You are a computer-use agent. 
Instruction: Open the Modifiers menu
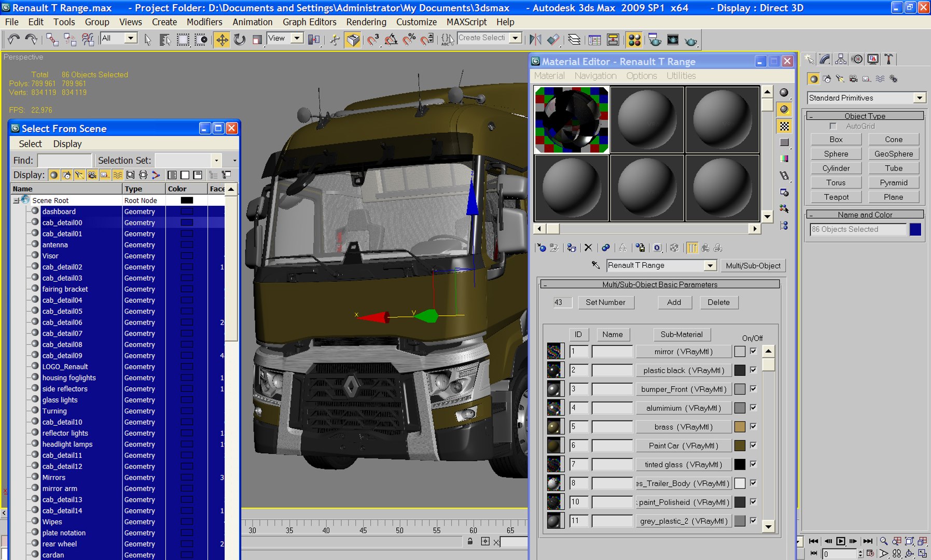[x=204, y=22]
